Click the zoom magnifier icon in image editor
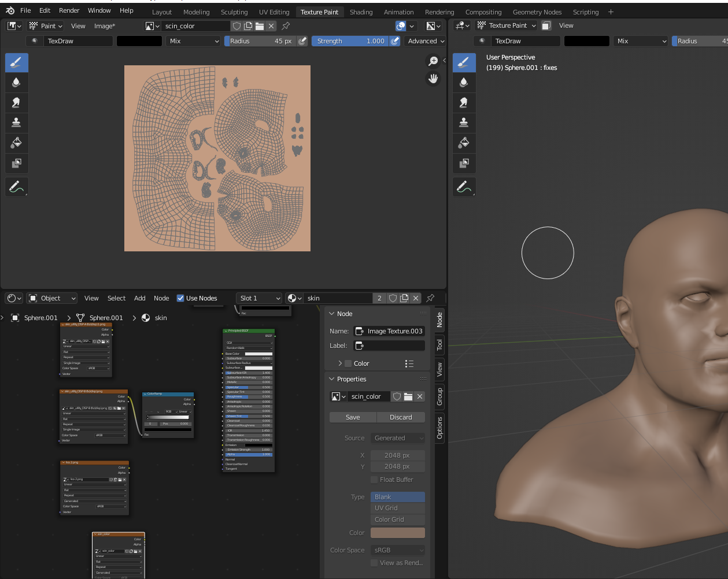 (433, 61)
